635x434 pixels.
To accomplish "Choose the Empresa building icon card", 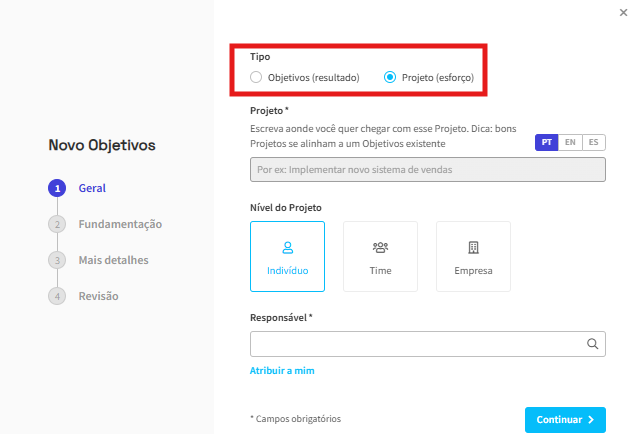I will pyautogui.click(x=473, y=256).
